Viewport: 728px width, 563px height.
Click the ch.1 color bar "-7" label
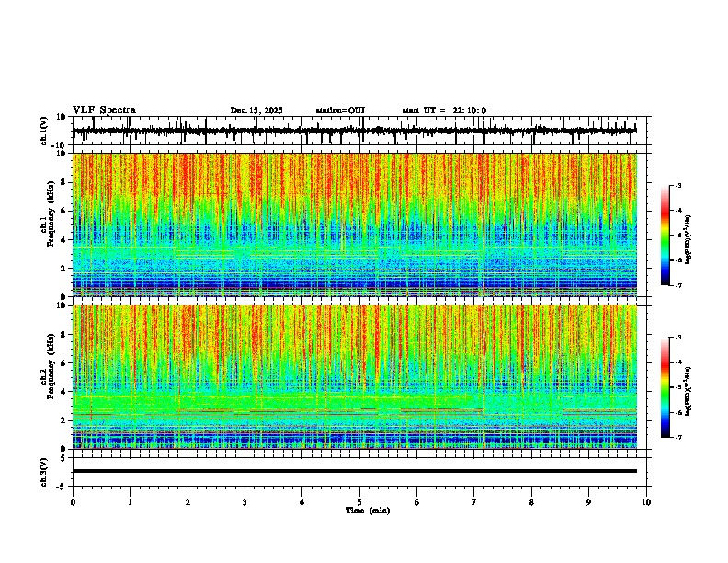point(677,285)
